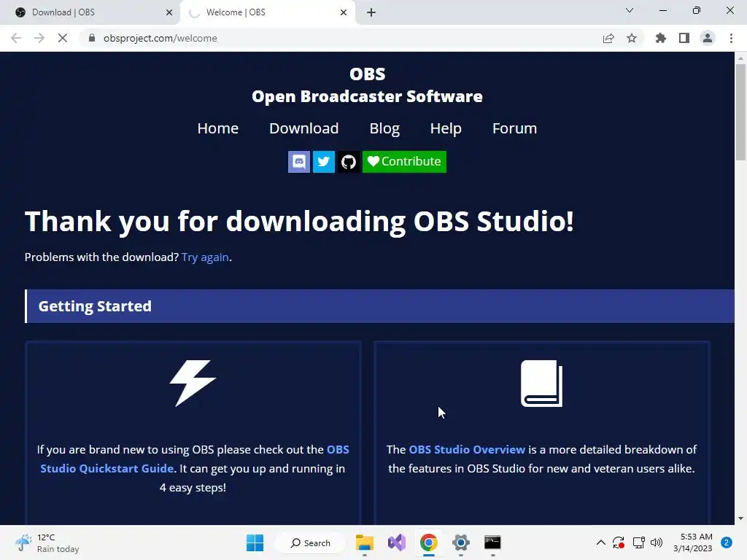Open the clock showing 5:53 AM
Image resolution: width=747 pixels, height=560 pixels.
(x=693, y=542)
